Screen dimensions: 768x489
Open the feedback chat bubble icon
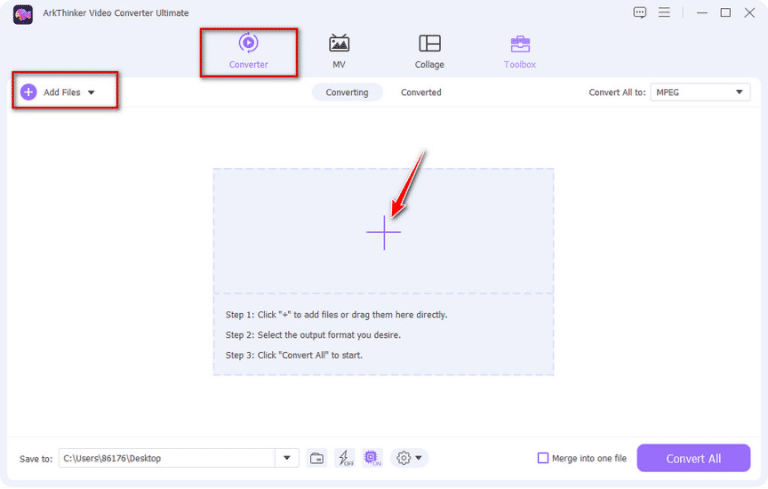[639, 13]
